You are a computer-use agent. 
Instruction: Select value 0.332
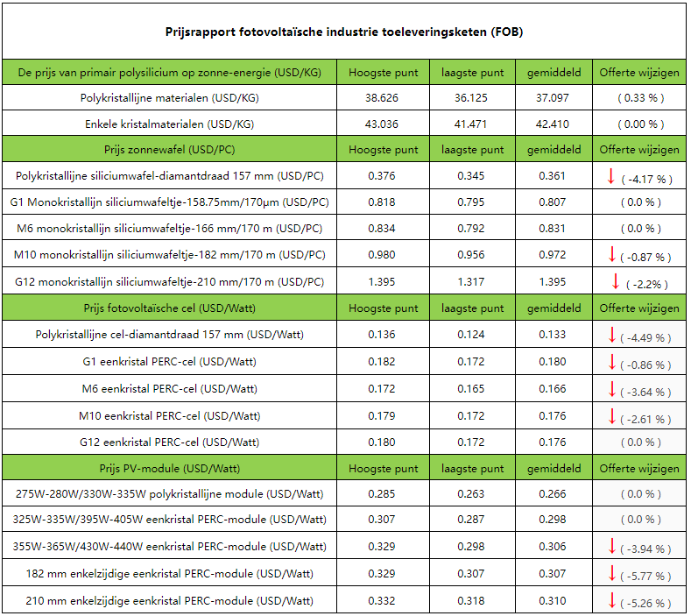coord(382,601)
